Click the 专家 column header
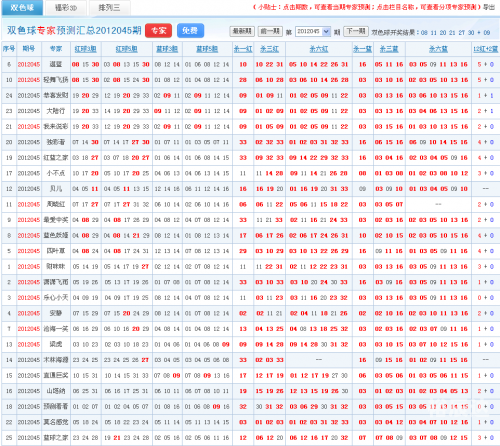Screen dimensions: 500x446 (56, 49)
